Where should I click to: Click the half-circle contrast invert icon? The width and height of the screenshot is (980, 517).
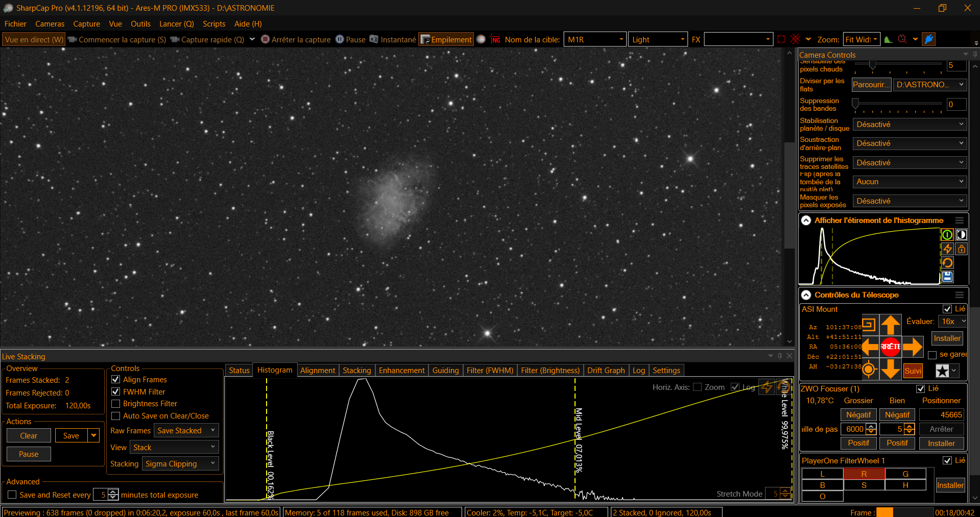(x=962, y=235)
